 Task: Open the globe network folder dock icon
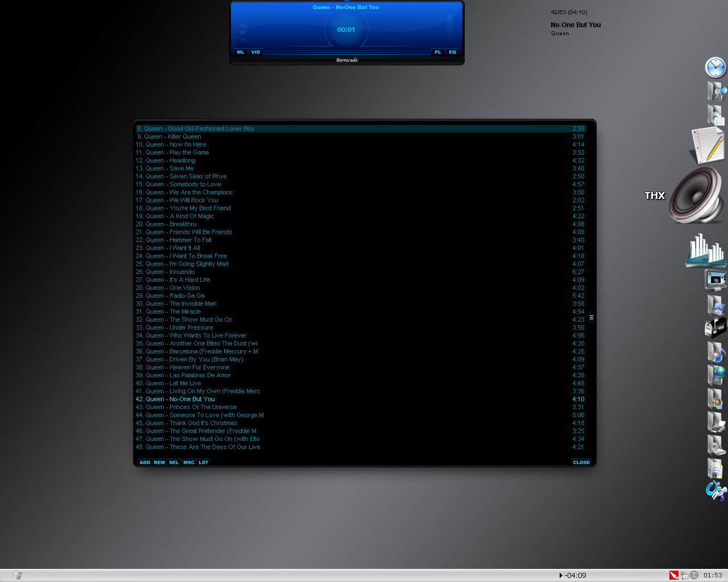click(x=716, y=375)
